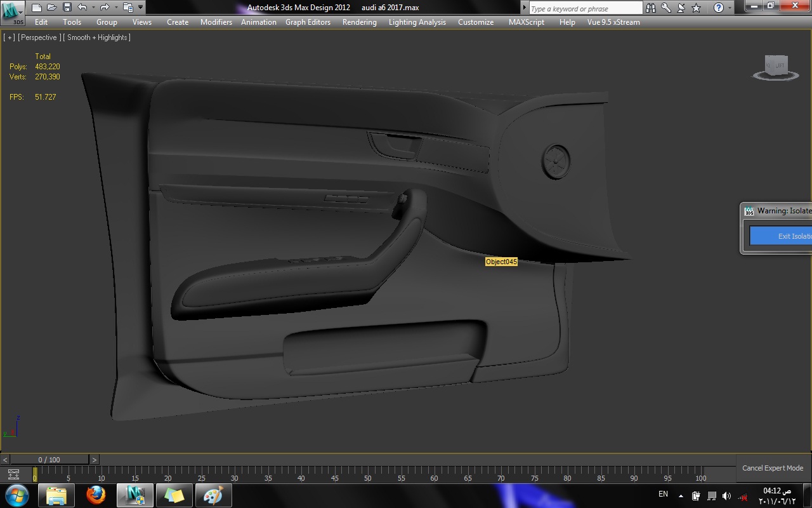Expand the Undo history dropdown arrow
This screenshot has width=812, height=508.
(x=93, y=8)
